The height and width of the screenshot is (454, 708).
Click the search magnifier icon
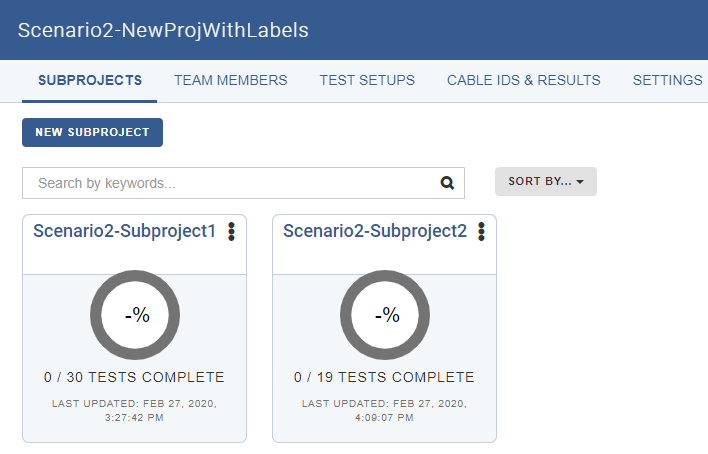click(x=447, y=183)
